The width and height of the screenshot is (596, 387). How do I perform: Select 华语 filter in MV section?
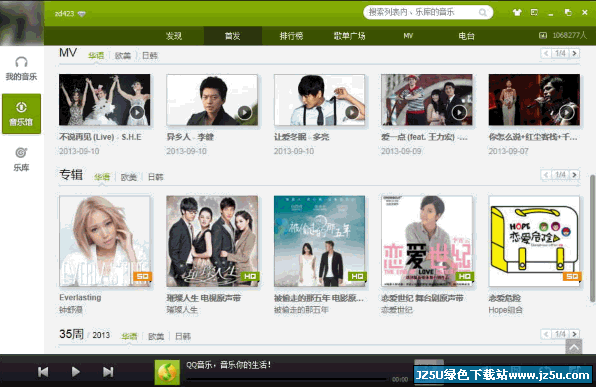click(x=96, y=56)
